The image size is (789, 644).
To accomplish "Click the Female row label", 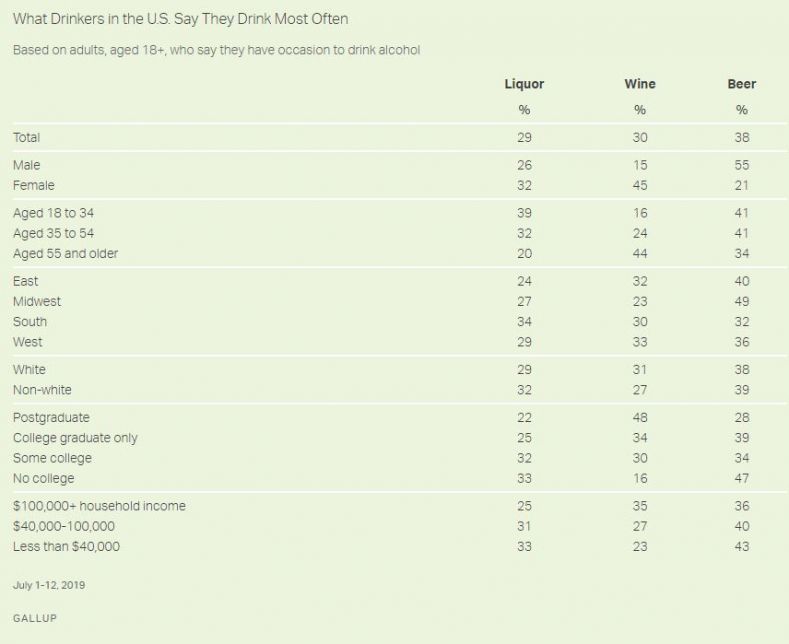I will 33,185.
